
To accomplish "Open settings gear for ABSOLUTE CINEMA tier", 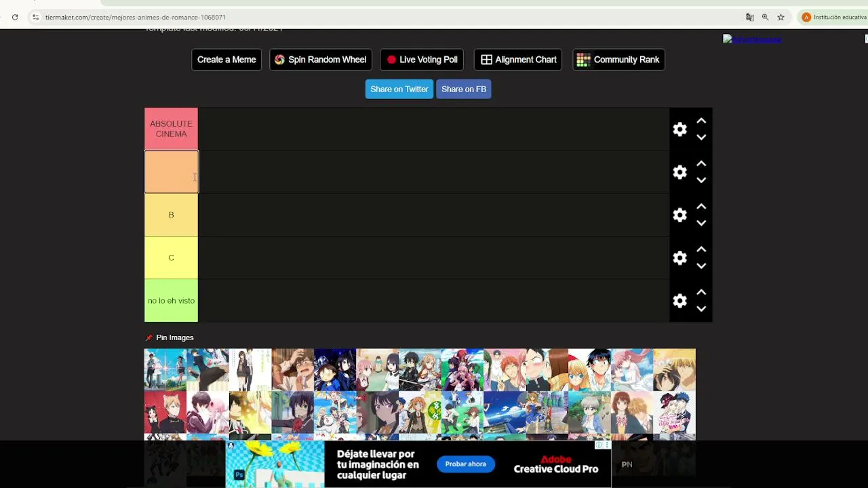I will click(679, 129).
